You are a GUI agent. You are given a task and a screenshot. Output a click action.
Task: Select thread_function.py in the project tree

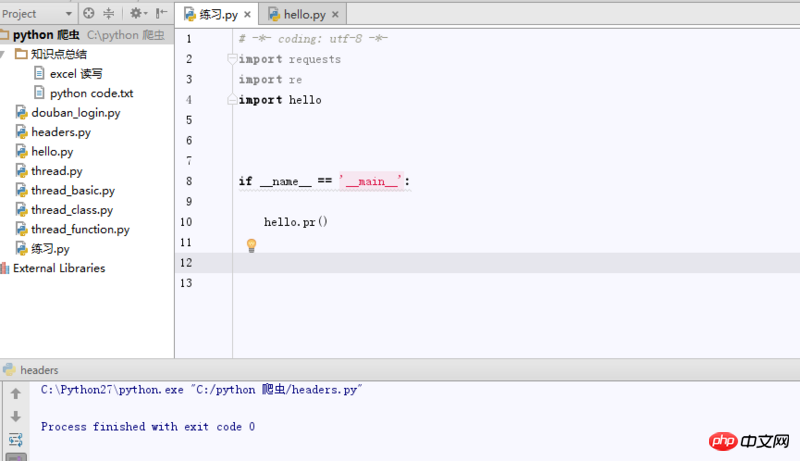coord(80,229)
